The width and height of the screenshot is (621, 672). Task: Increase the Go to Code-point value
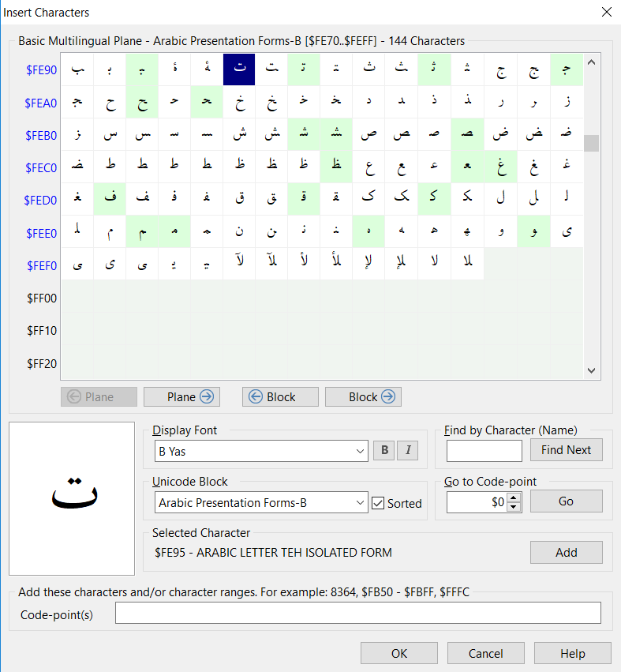[x=514, y=497]
